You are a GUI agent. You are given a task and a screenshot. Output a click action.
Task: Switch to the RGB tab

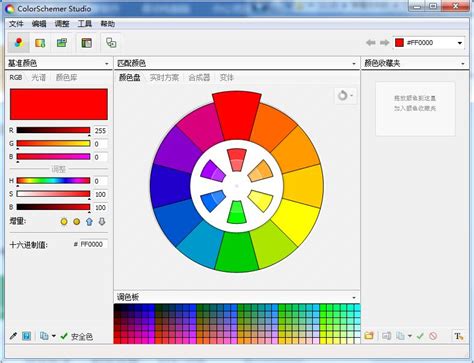coord(15,77)
